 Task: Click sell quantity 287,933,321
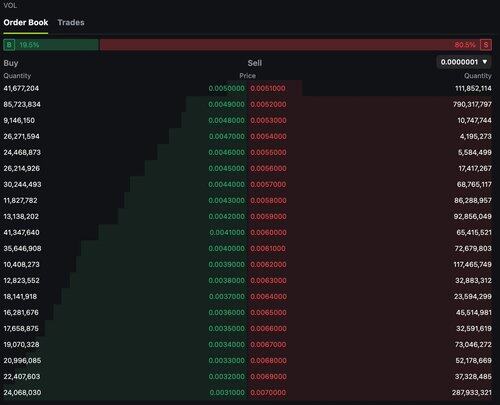coord(472,392)
